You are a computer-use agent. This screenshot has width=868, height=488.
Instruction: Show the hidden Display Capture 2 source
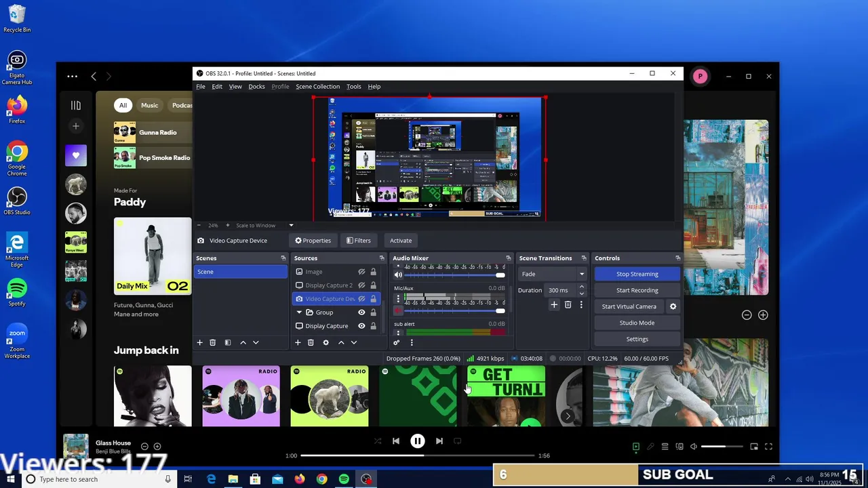[x=361, y=285]
